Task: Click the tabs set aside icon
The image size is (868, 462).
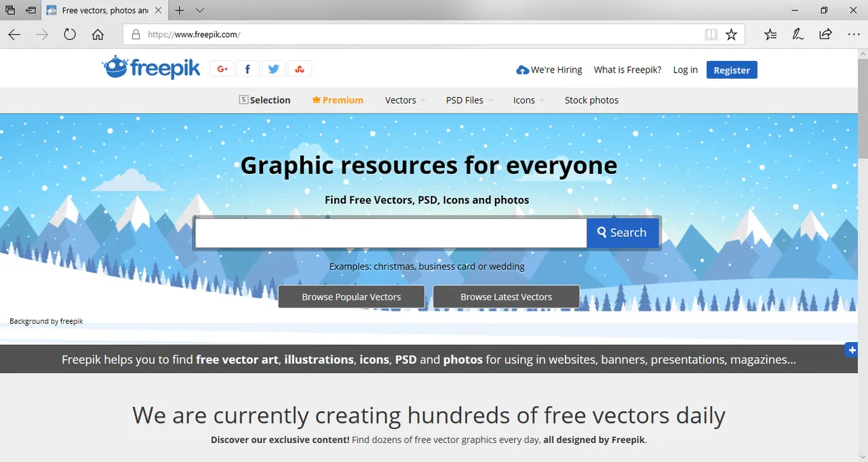Action: [10, 10]
